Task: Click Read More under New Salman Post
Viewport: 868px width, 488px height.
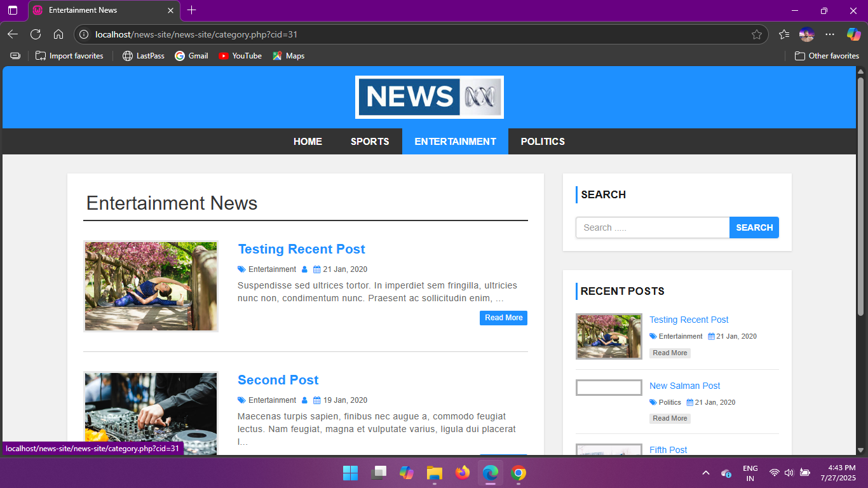Action: [670, 418]
